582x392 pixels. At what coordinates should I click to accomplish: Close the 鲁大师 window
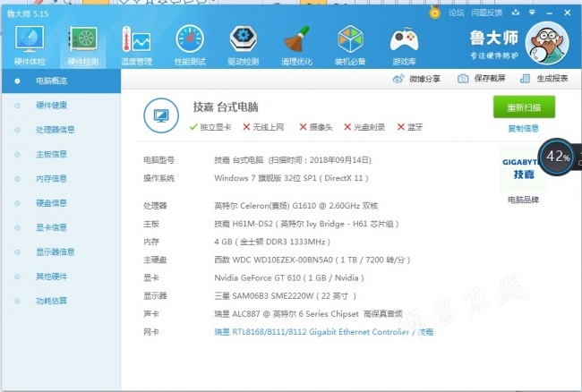(x=567, y=13)
